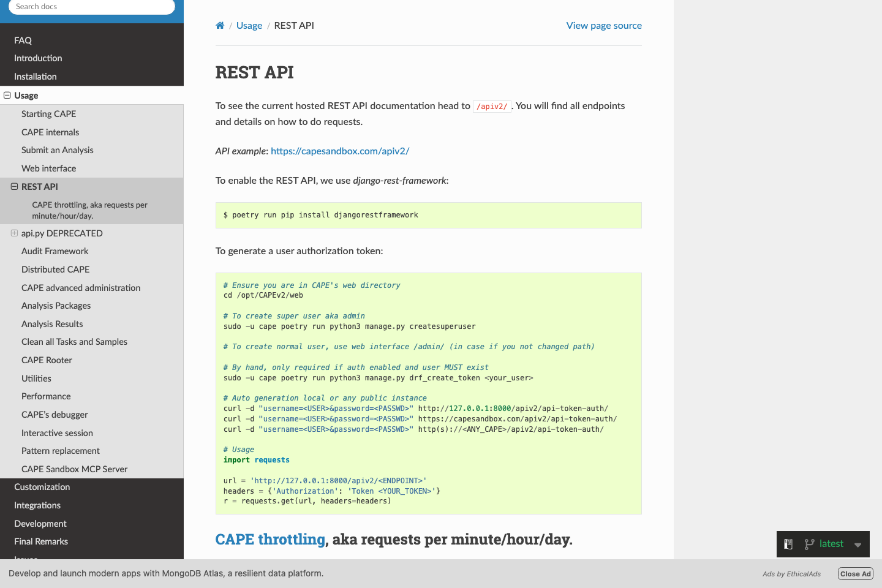Expand the api.py DEPRECATED section
This screenshot has width=882, height=588.
[13, 233]
